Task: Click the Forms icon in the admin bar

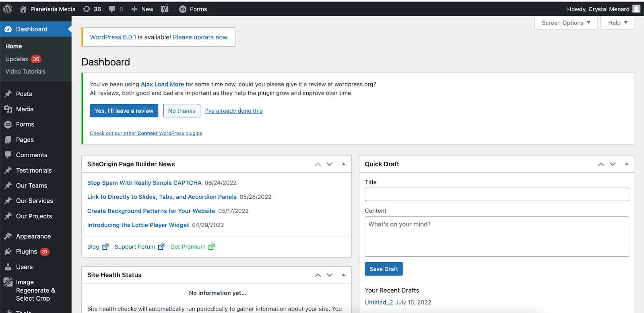Action: click(x=183, y=9)
